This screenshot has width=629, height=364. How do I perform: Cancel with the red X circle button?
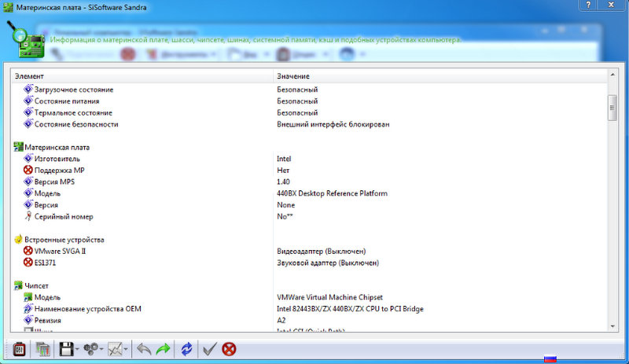pyautogui.click(x=229, y=349)
